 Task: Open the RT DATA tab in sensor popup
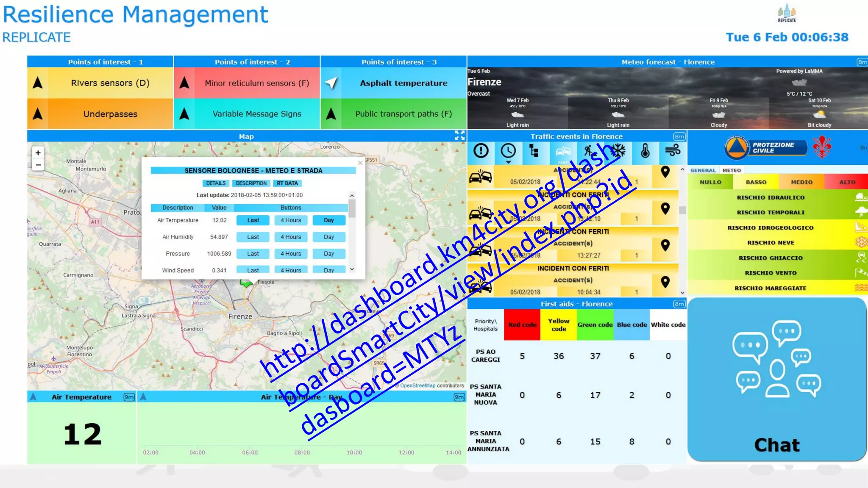tap(287, 183)
